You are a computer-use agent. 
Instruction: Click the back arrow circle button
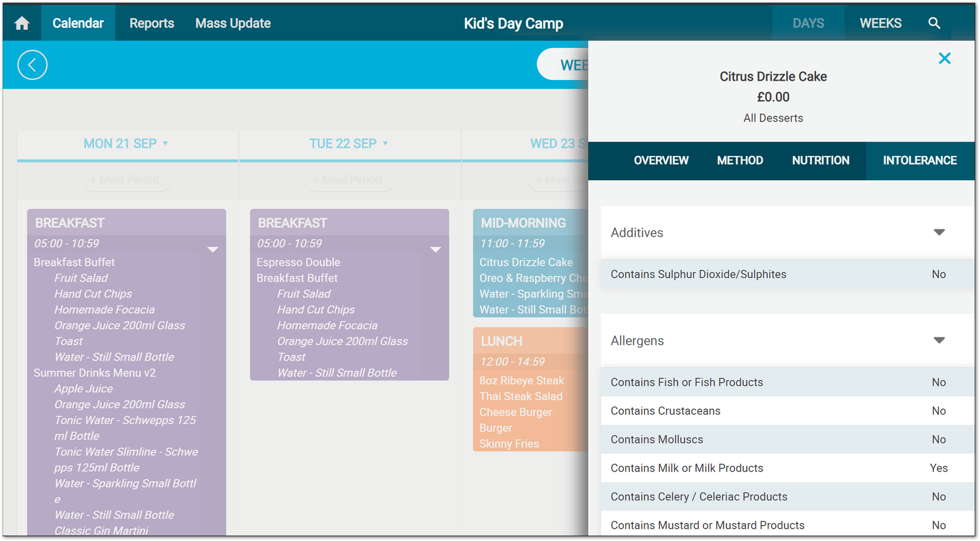click(32, 65)
